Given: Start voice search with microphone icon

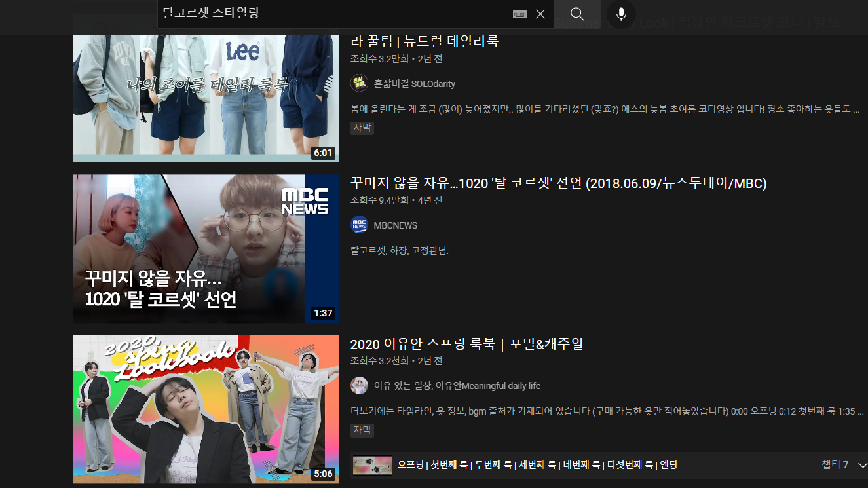Looking at the screenshot, I should [x=621, y=14].
